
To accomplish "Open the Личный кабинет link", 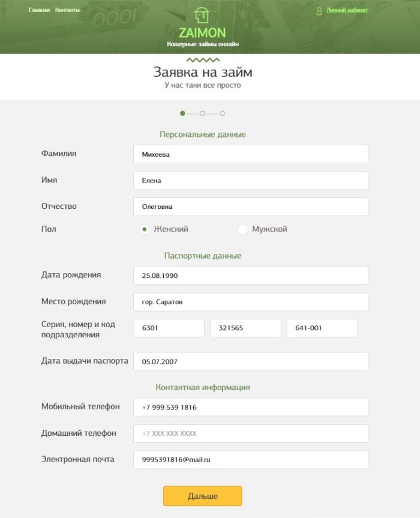I will click(347, 10).
